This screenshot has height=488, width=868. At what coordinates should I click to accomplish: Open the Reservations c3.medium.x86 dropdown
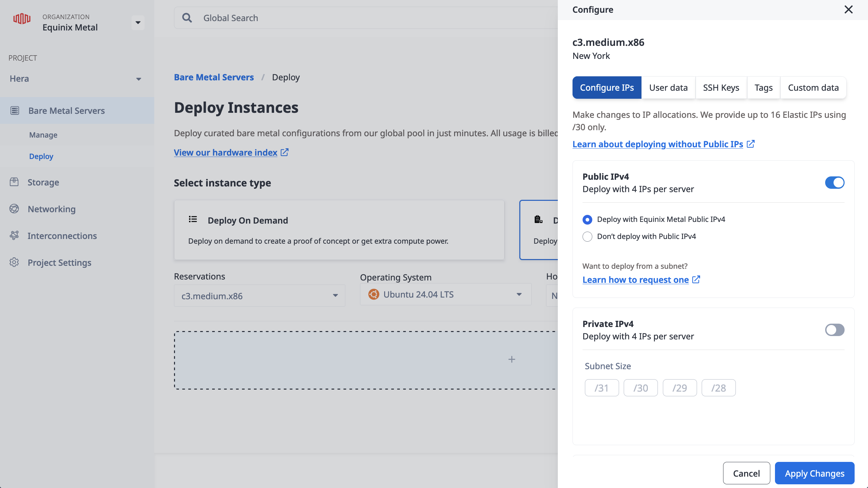[x=259, y=296]
